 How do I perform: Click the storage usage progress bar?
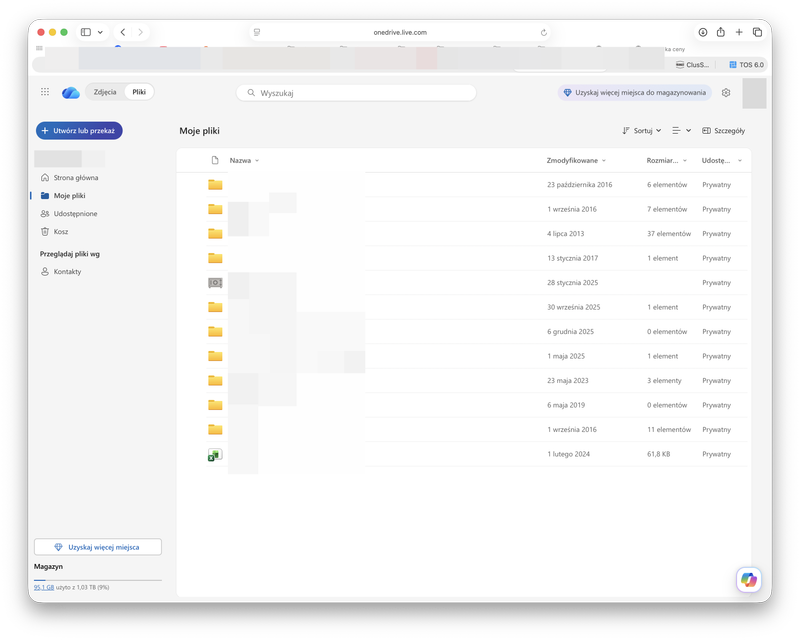coord(98,580)
